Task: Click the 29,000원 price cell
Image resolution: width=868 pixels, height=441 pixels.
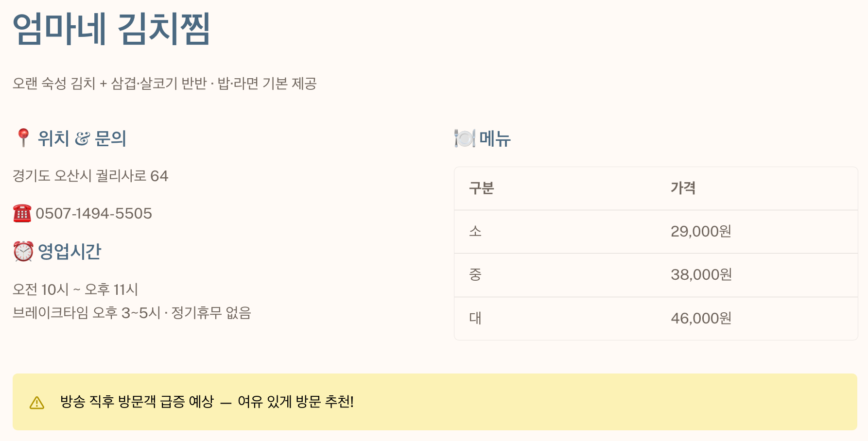Action: (x=701, y=232)
